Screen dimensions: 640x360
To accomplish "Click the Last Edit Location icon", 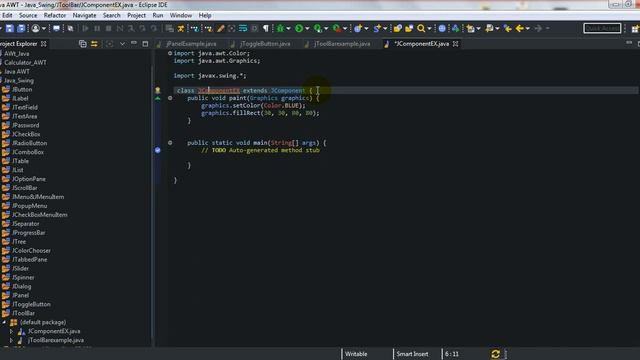I will pyautogui.click(x=508, y=28).
